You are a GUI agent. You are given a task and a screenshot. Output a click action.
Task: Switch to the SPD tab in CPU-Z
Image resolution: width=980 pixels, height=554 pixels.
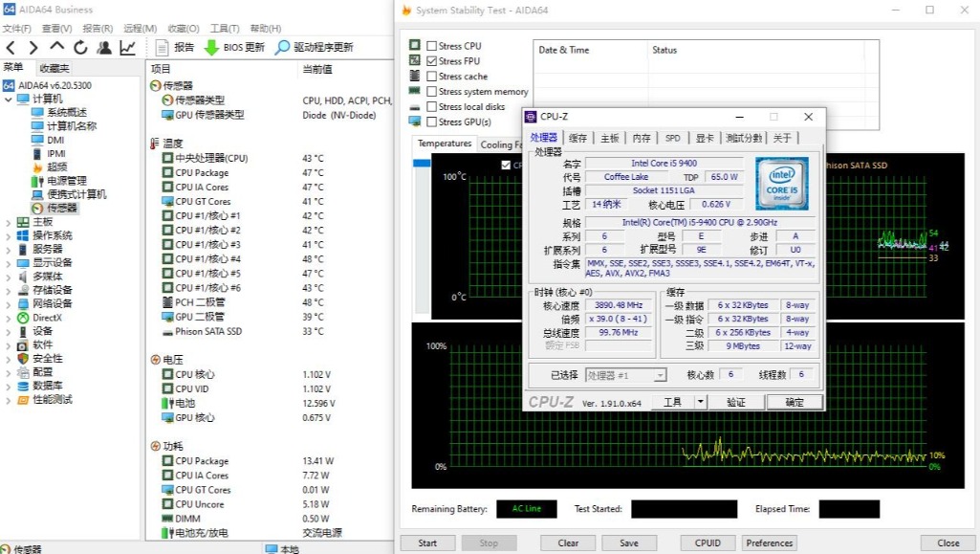pos(672,138)
